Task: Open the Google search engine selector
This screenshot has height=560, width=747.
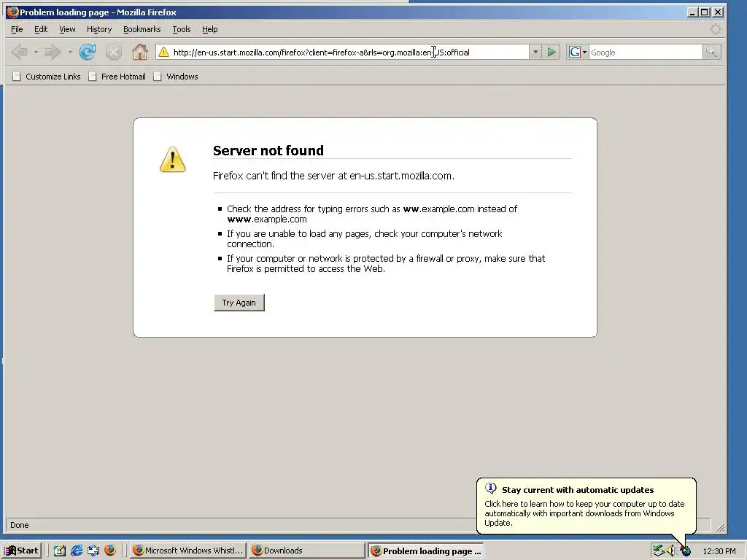Action: pos(578,52)
